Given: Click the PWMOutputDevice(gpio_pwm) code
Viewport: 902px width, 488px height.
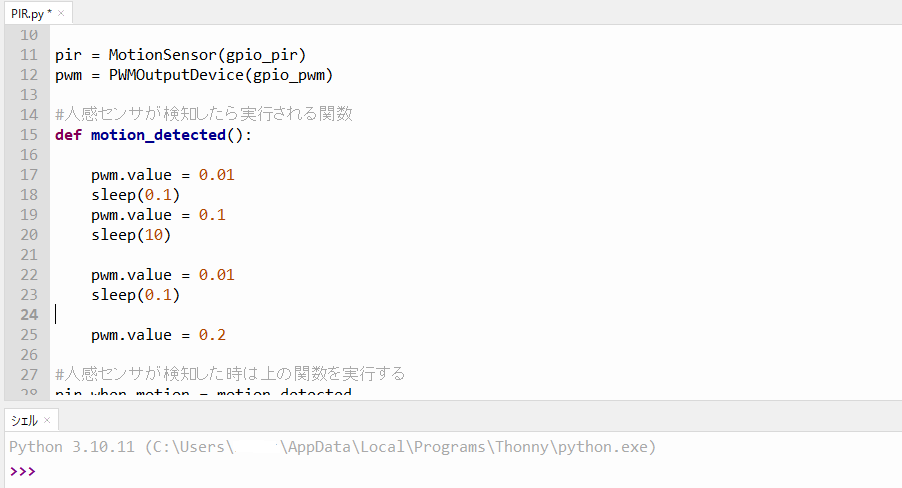Looking at the screenshot, I should (221, 75).
